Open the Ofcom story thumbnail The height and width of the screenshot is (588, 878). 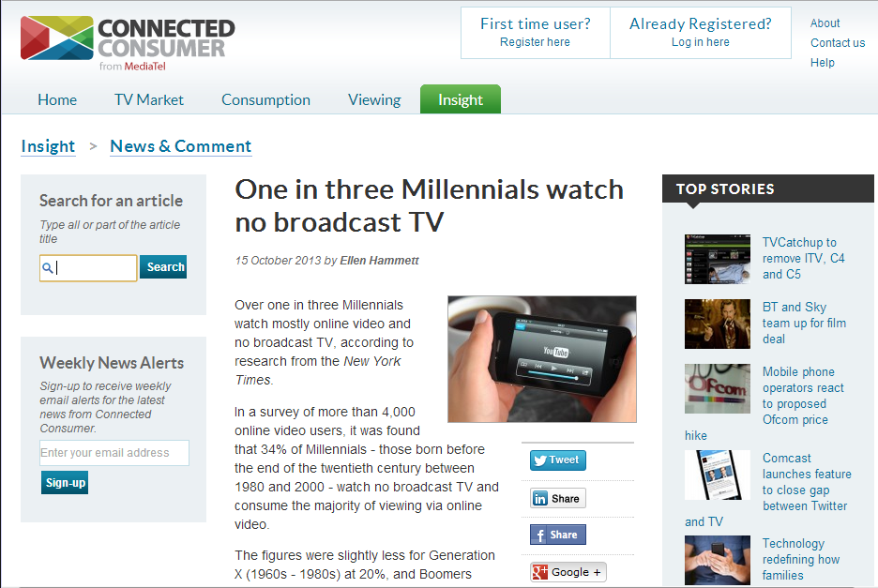click(x=718, y=388)
